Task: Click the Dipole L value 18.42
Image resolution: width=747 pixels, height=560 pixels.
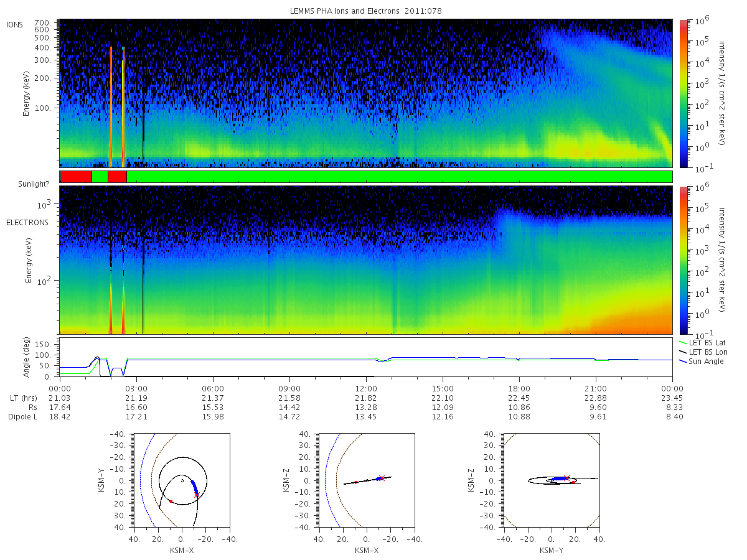Action: (x=60, y=416)
